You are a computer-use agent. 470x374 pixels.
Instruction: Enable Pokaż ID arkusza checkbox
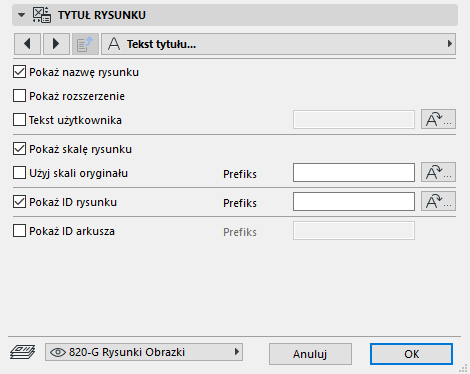19,231
